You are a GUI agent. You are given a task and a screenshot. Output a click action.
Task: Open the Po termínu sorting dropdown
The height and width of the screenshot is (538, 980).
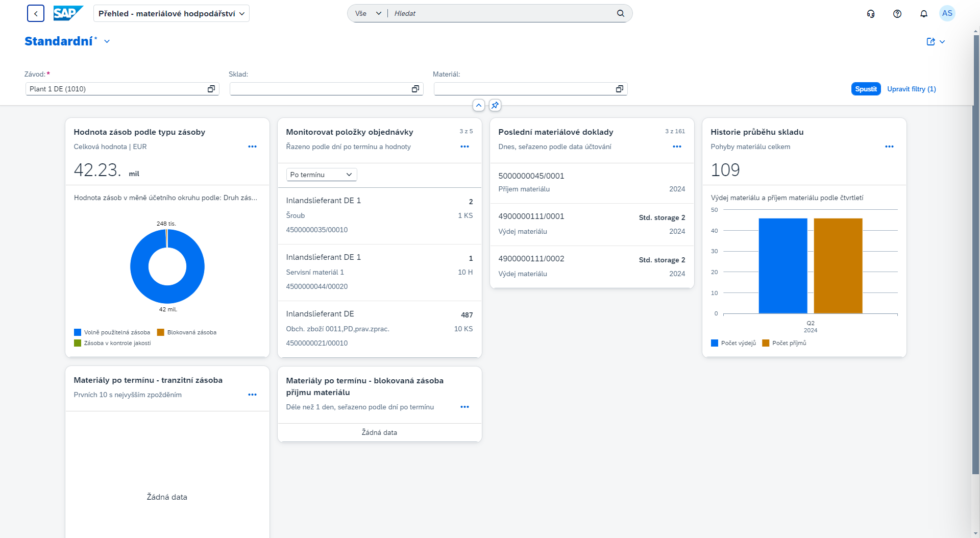coord(321,174)
